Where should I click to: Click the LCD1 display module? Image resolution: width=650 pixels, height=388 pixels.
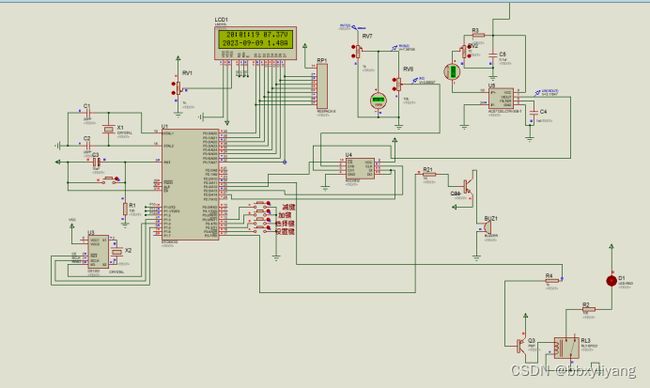pyautogui.click(x=255, y=43)
